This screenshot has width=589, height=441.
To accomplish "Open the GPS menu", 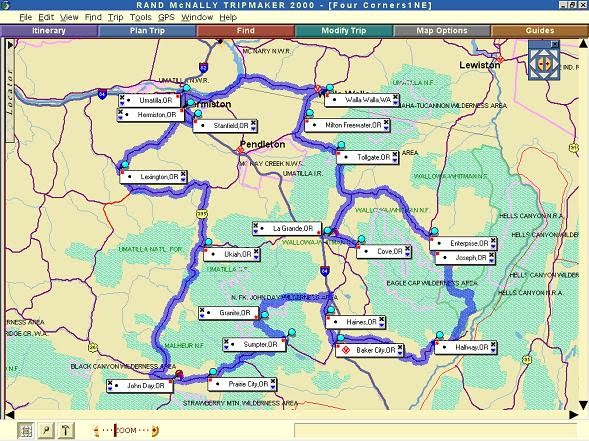I will coord(166,17).
